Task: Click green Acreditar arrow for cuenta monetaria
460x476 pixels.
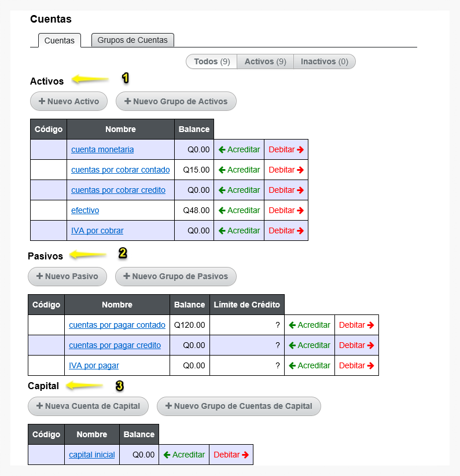Action: [x=222, y=149]
